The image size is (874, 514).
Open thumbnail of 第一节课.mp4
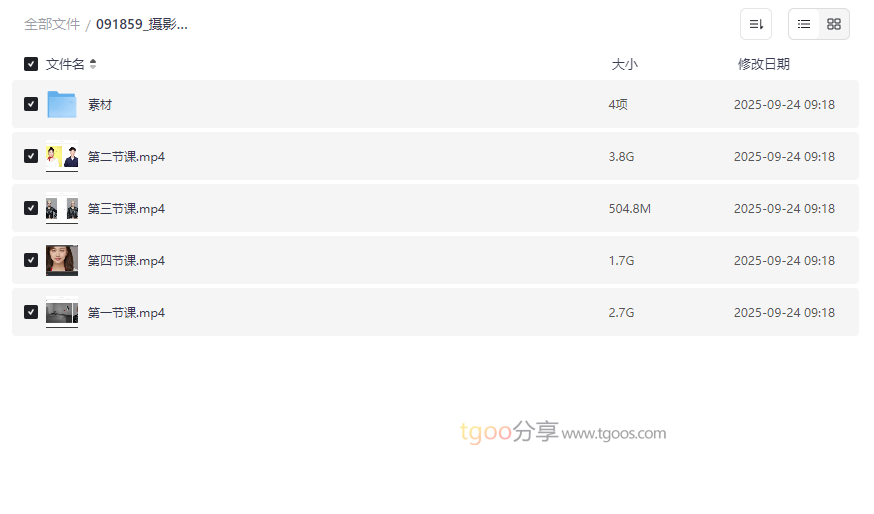tap(62, 313)
